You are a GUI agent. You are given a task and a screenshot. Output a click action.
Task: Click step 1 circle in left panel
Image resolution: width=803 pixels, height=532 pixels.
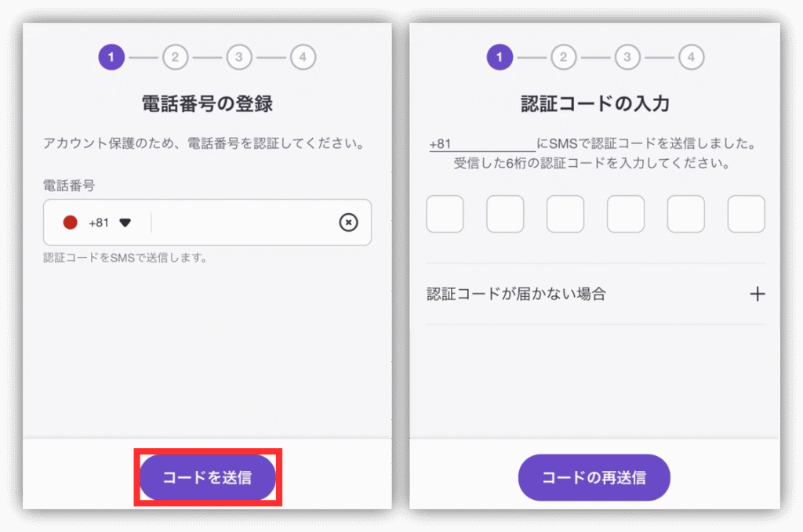tap(111, 56)
